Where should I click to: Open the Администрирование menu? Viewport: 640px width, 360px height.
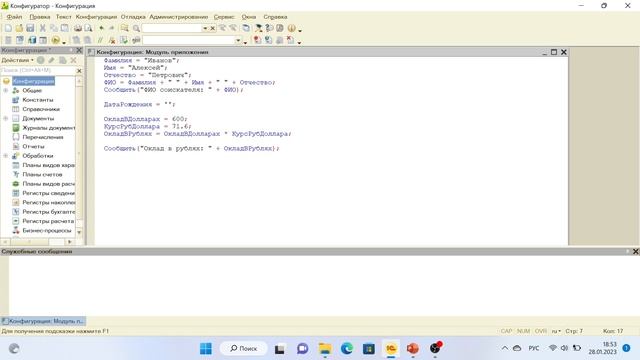pyautogui.click(x=178, y=17)
